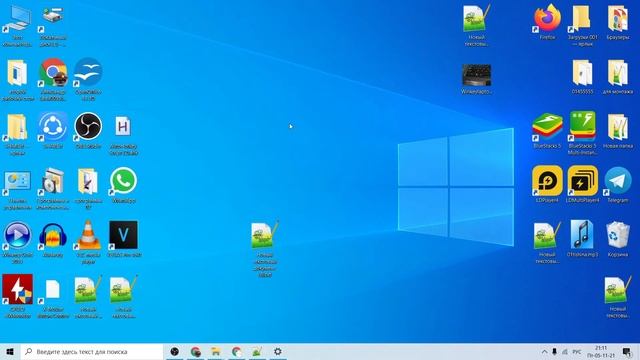Select the Firefox desktop icon
The height and width of the screenshot is (360, 640).
point(547,18)
